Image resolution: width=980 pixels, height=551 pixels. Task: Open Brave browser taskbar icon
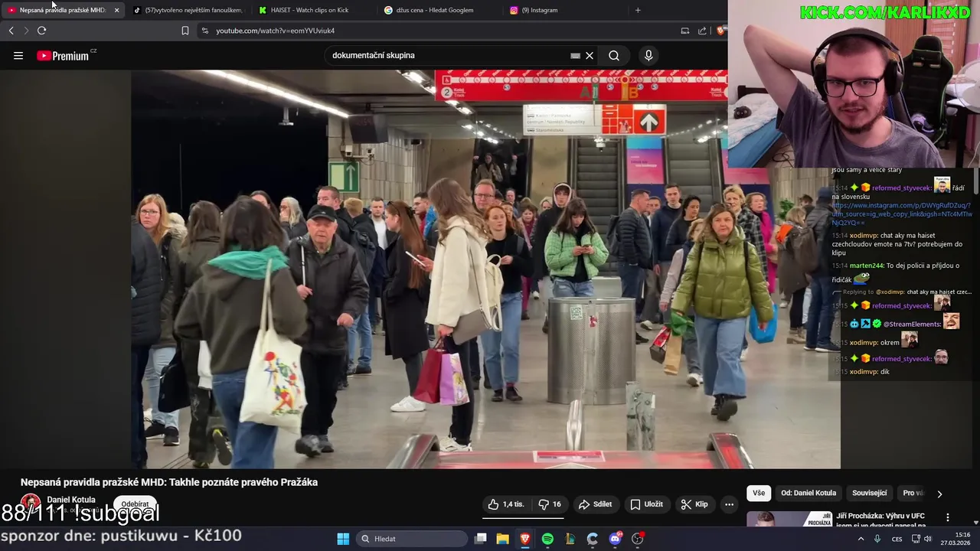tap(525, 539)
